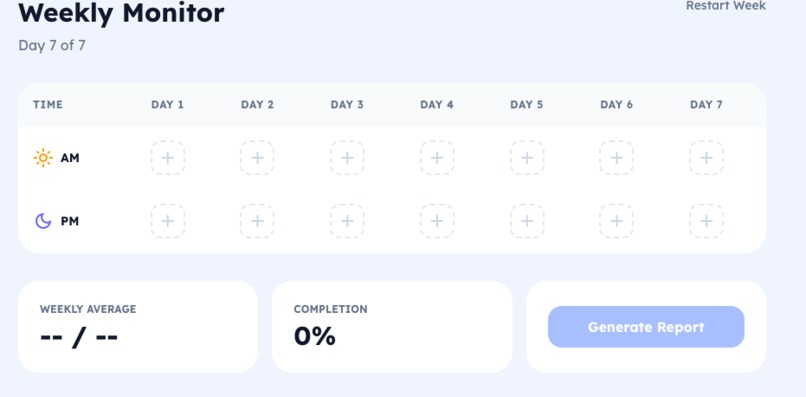Add Day 3 AM reading
Screen dimensions: 806x397
click(347, 158)
